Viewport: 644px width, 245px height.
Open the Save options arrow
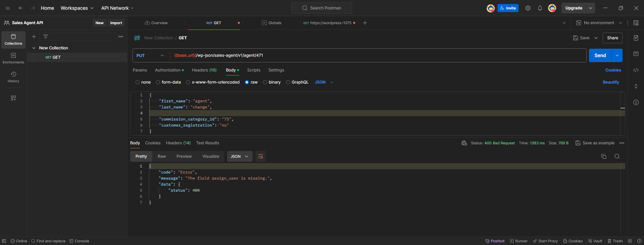(x=596, y=38)
